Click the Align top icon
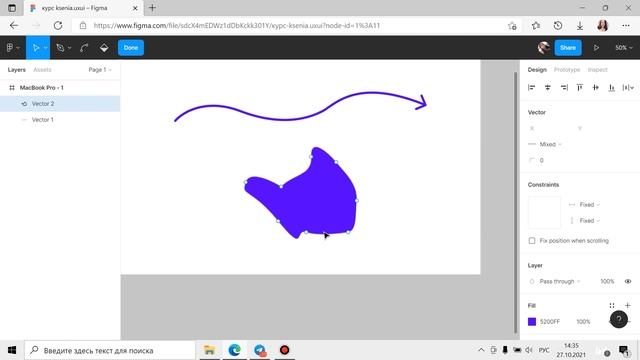Image resolution: width=640 pixels, height=360 pixels. (x=580, y=87)
